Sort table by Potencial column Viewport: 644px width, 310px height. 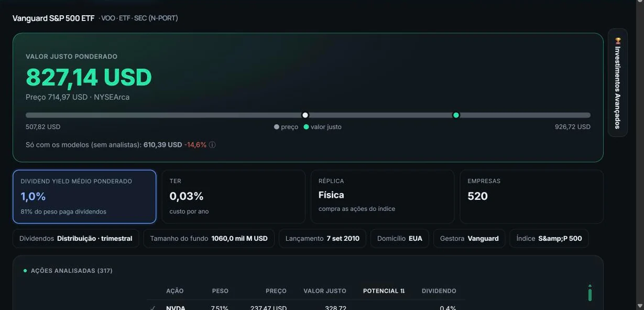[x=384, y=291]
